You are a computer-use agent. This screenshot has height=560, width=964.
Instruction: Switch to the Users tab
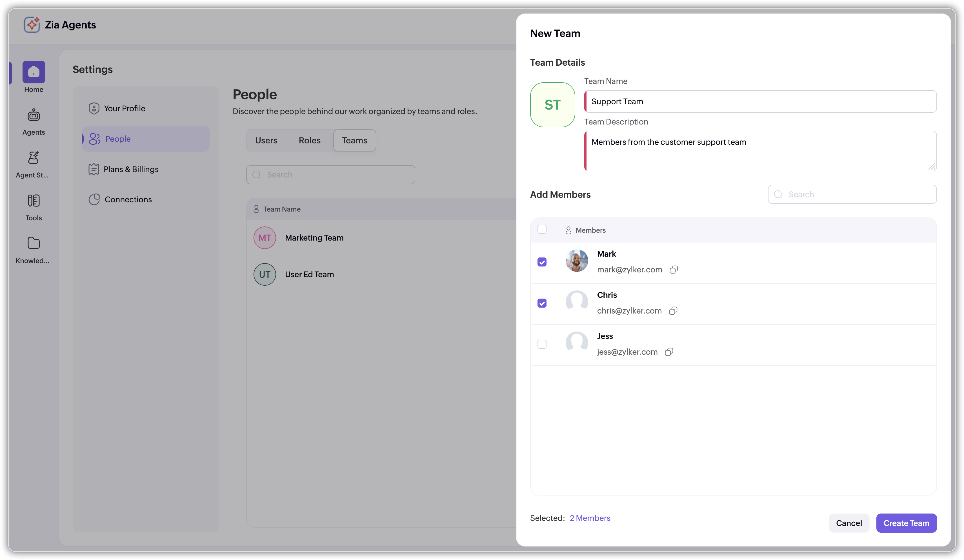266,140
